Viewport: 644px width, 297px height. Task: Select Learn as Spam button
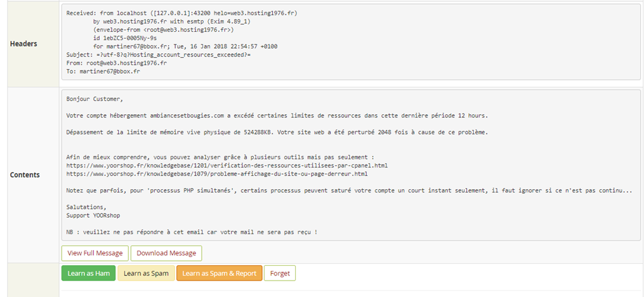(x=146, y=273)
